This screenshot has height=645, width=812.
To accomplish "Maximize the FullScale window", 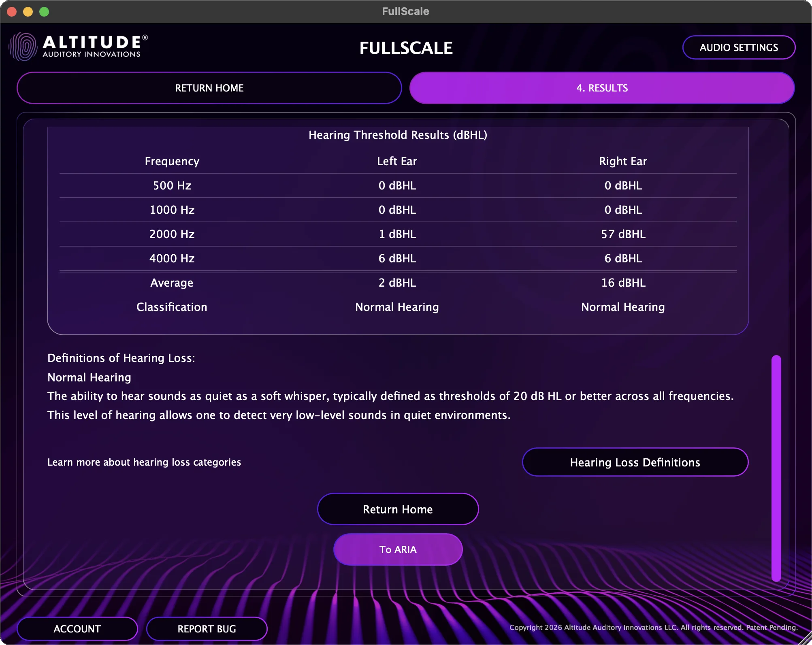I will (44, 12).
